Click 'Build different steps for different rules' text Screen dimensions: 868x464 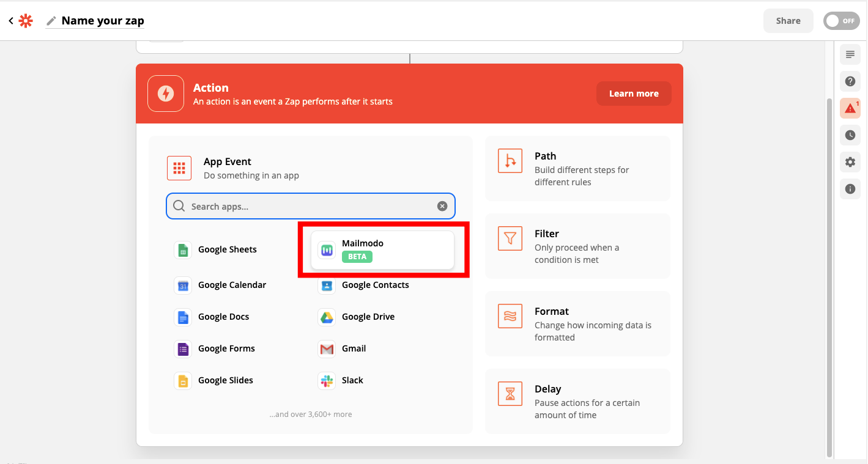[x=582, y=176]
